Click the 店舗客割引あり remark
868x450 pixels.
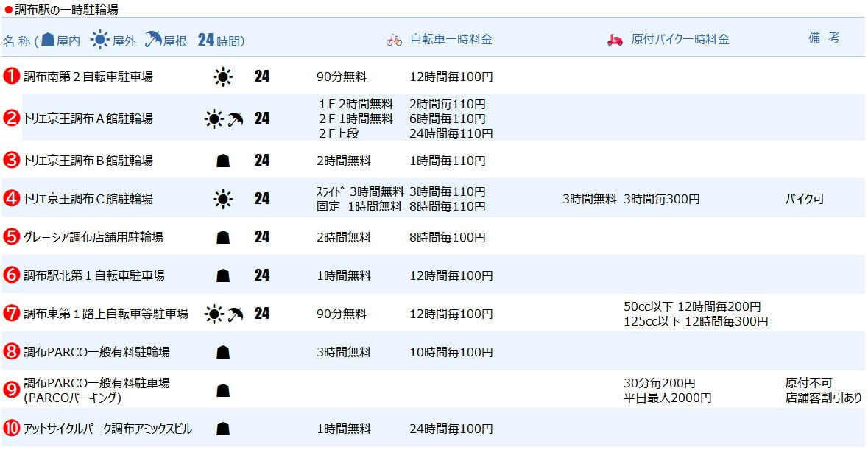pos(824,398)
